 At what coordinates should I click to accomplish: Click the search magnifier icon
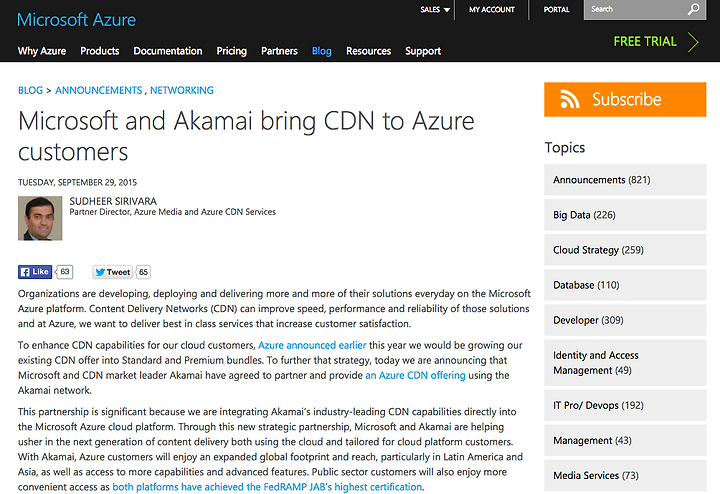click(x=693, y=9)
